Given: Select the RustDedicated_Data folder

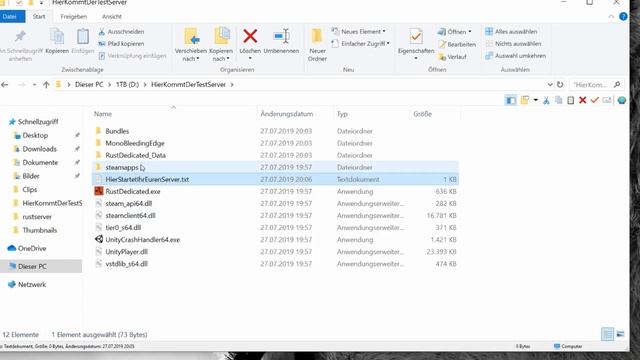Looking at the screenshot, I should pyautogui.click(x=135, y=155).
